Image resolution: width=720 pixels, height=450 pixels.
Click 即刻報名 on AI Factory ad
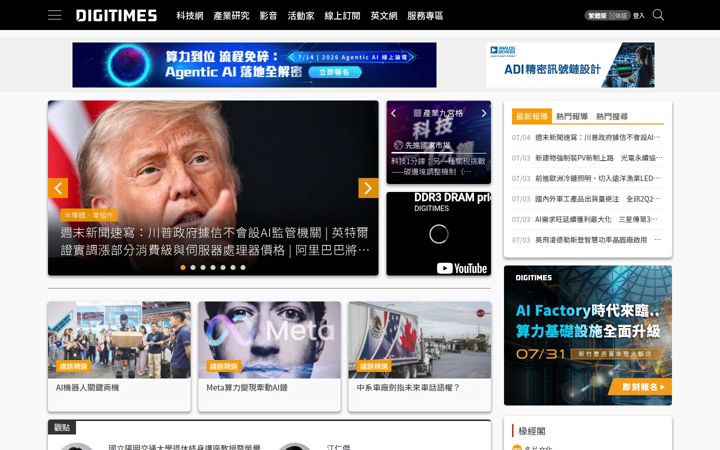pos(640,387)
